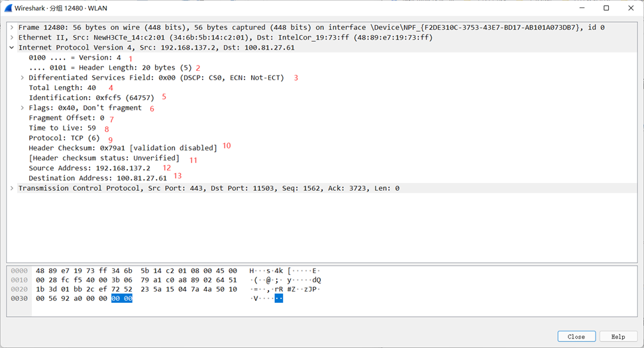Select the Destination Address: 100.81.27.61 field
Image resolution: width=644 pixels, height=348 pixels.
98,178
